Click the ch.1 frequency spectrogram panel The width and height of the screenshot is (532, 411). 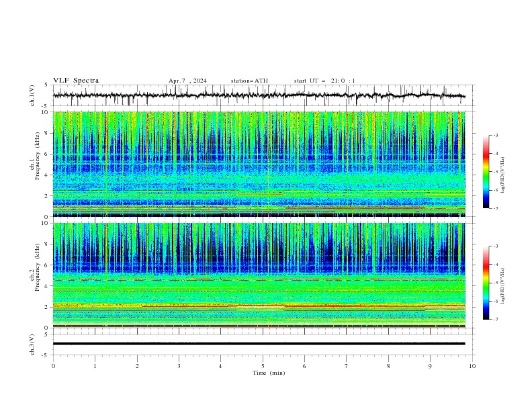[x=259, y=164]
